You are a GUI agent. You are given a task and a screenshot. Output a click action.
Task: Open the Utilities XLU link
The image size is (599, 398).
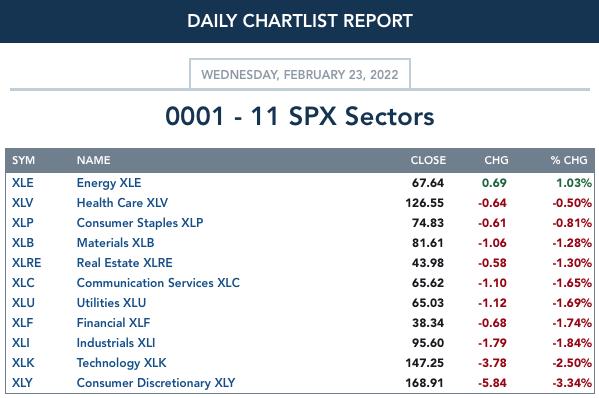coord(111,303)
